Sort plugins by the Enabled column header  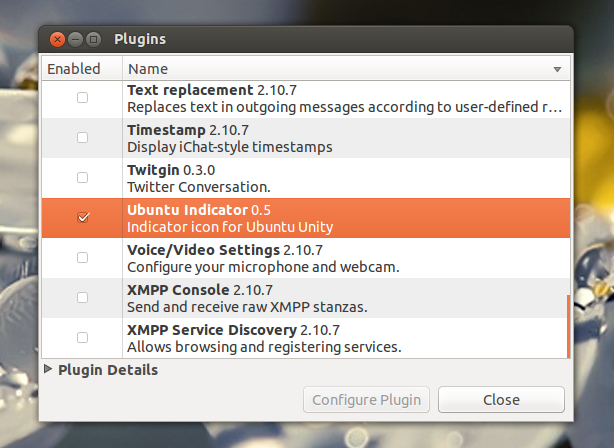[x=75, y=69]
